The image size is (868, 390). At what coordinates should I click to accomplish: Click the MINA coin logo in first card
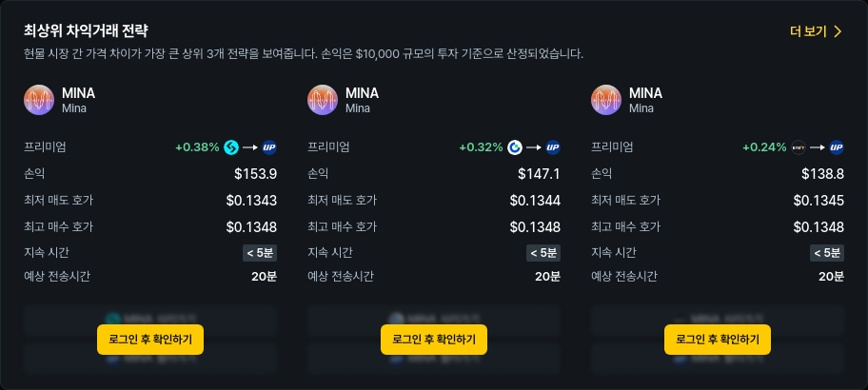(x=39, y=100)
